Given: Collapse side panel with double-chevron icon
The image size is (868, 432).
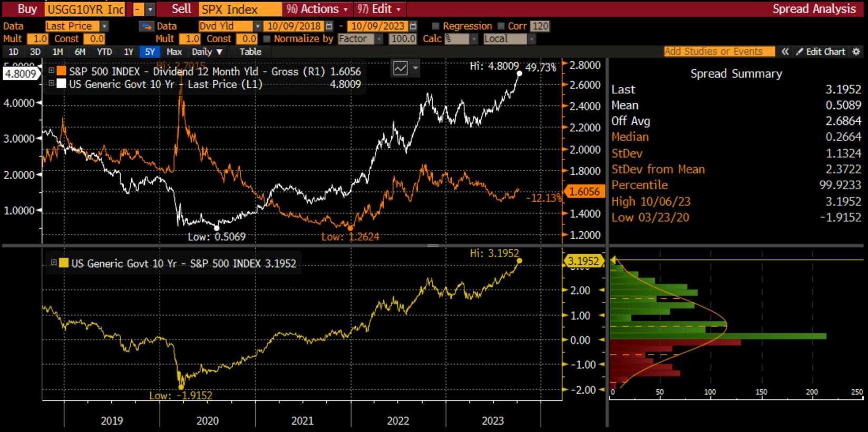Looking at the screenshot, I should point(785,52).
